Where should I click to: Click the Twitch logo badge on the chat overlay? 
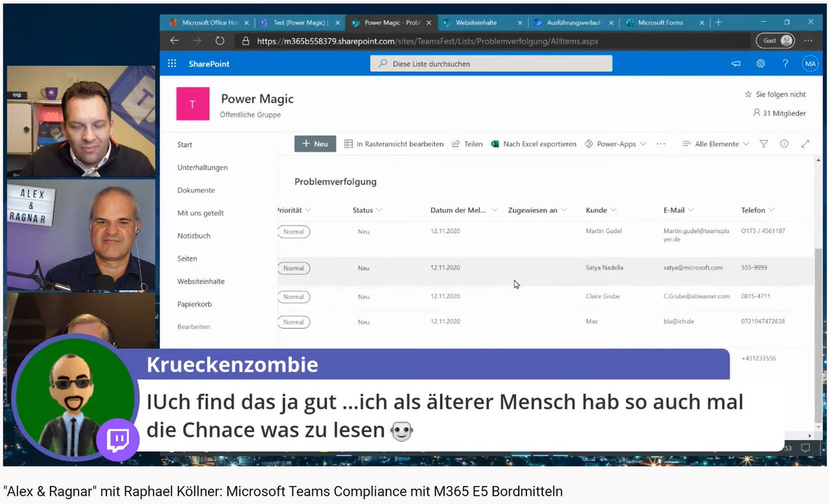(118, 440)
